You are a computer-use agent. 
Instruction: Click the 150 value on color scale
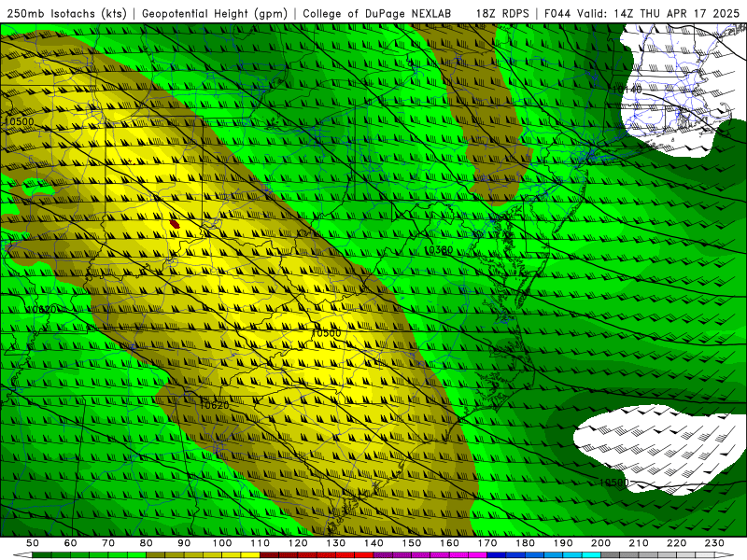pyautogui.click(x=412, y=543)
